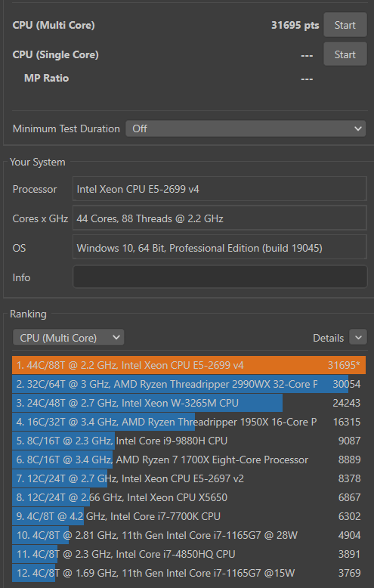The image size is (374, 588).
Task: Select ranking row Xeon W-3265M
Action: click(189, 403)
